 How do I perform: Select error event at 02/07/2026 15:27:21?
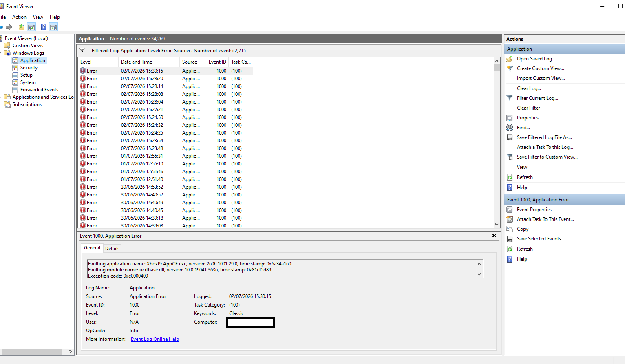click(x=166, y=110)
